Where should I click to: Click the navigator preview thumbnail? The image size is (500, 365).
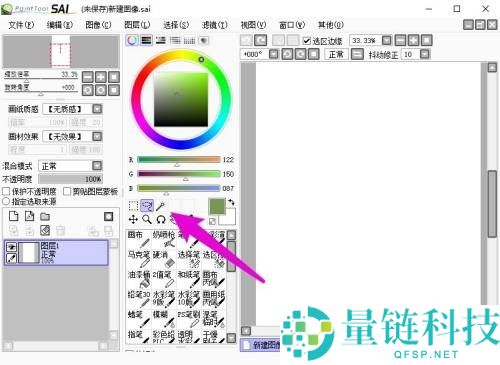[61, 52]
